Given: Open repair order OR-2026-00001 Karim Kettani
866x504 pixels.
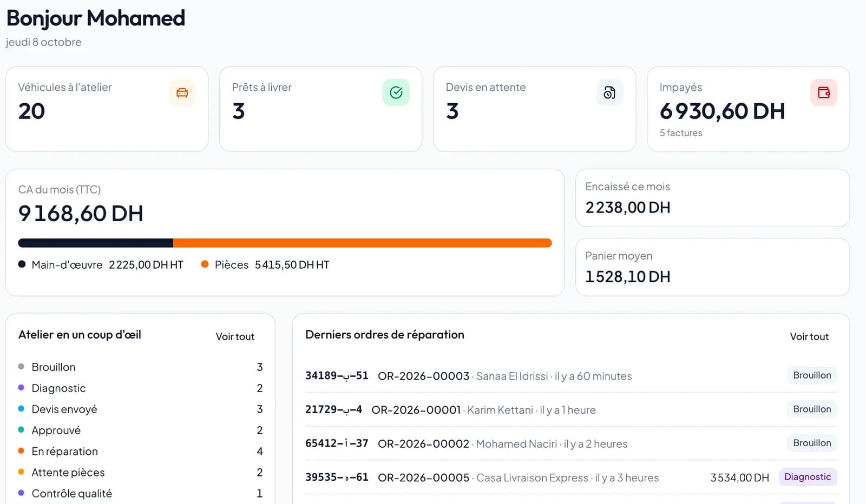Looking at the screenshot, I should (x=571, y=410).
